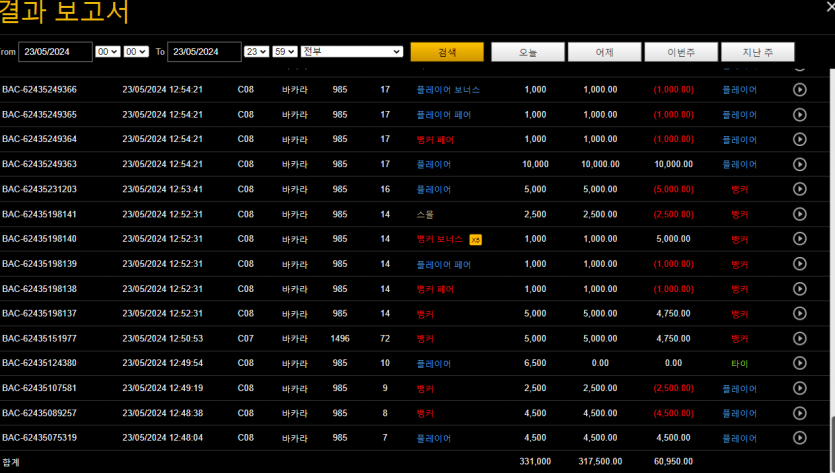Click 뱅커 보너스 bet type
This screenshot has width=835, height=473.
[x=439, y=239]
